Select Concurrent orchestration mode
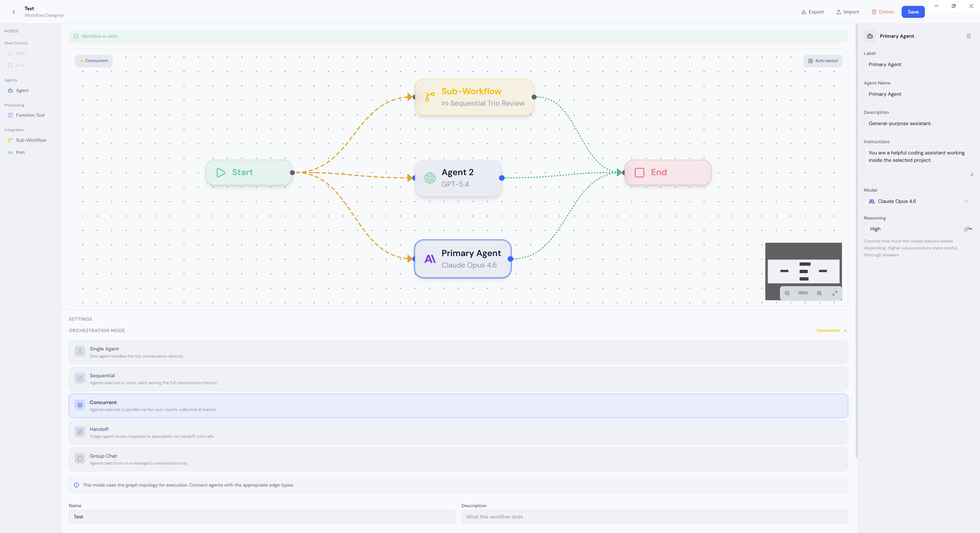 [458, 406]
